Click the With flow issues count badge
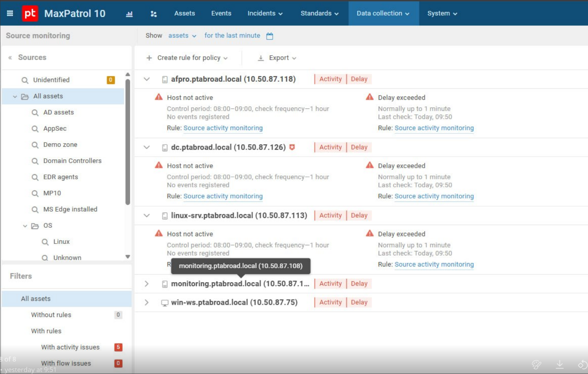 (x=118, y=363)
